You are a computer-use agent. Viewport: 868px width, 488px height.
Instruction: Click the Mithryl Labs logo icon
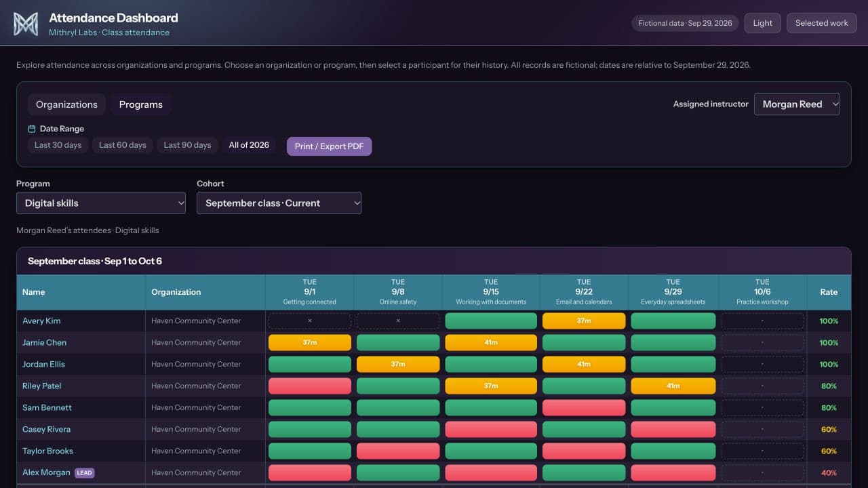26,24
